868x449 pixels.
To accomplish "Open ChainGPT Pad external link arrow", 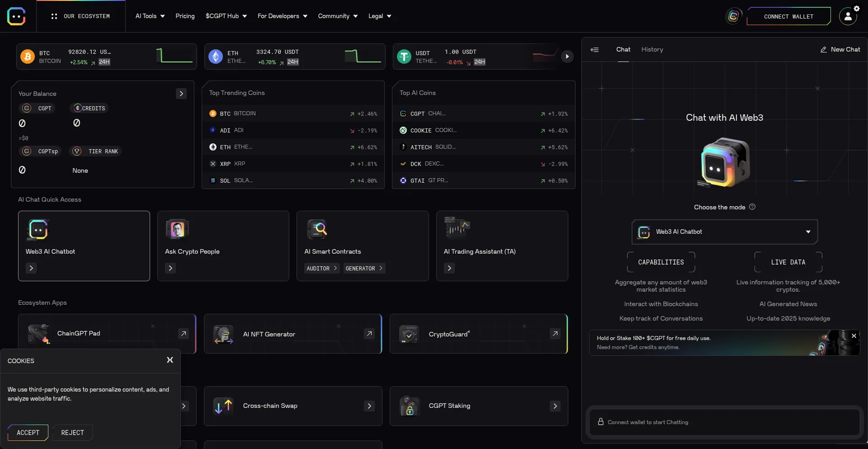I will point(183,334).
